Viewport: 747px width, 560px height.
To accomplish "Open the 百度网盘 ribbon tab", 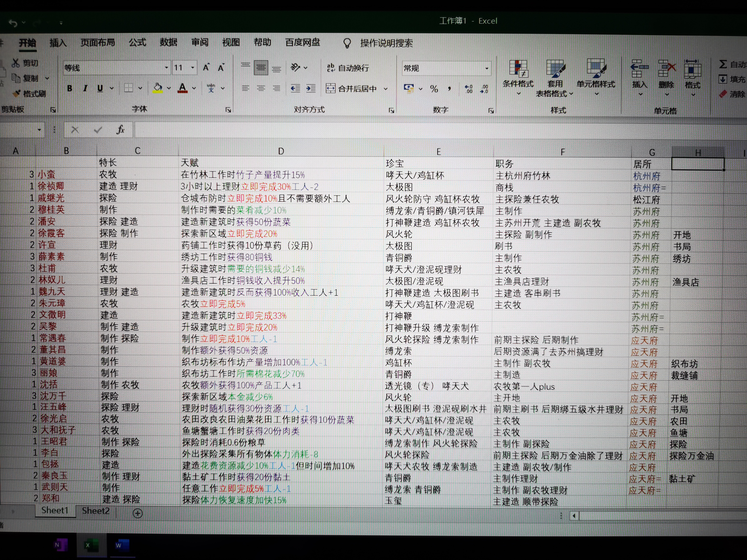I will coord(303,43).
